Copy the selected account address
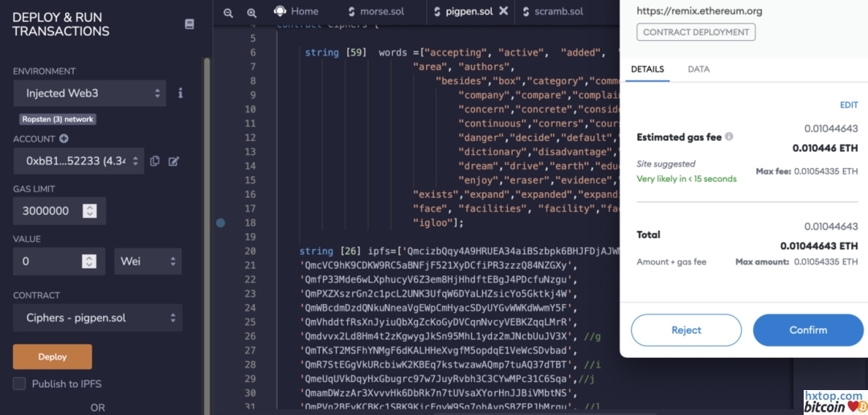 click(x=155, y=161)
